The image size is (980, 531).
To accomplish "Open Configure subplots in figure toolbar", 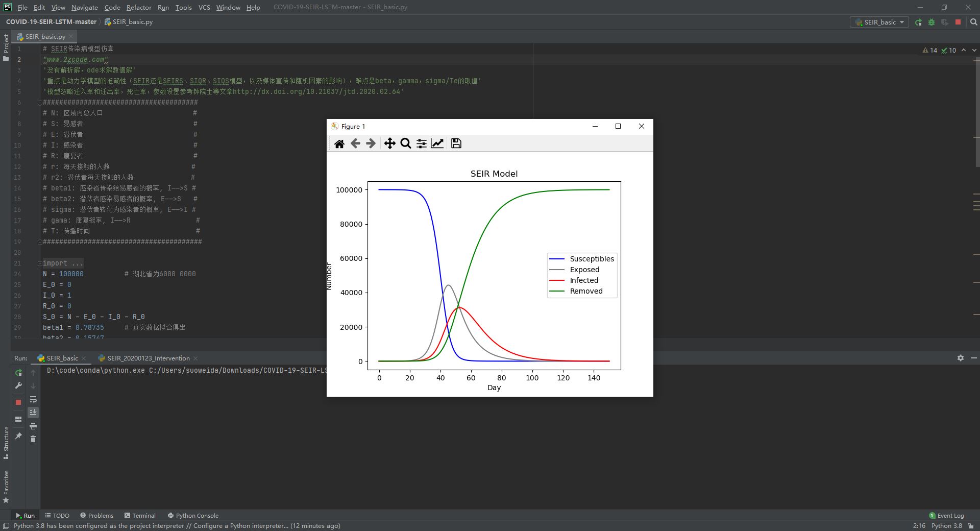I will (x=422, y=143).
